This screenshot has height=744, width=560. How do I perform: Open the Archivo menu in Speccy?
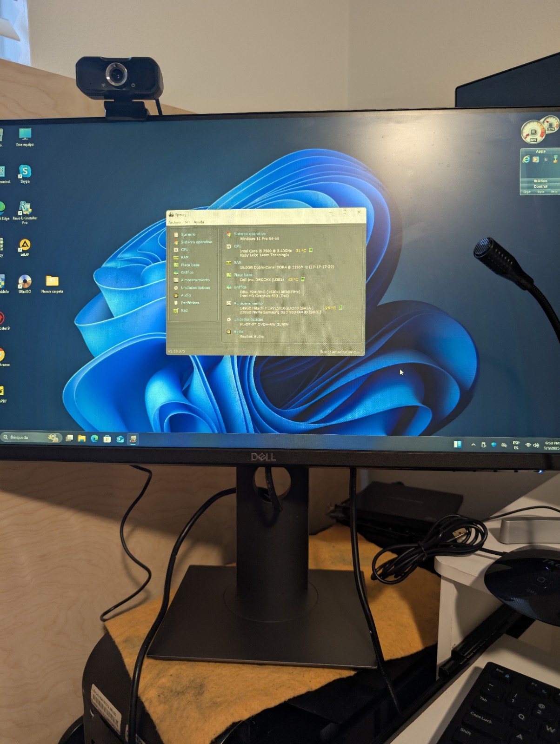pyautogui.click(x=174, y=222)
